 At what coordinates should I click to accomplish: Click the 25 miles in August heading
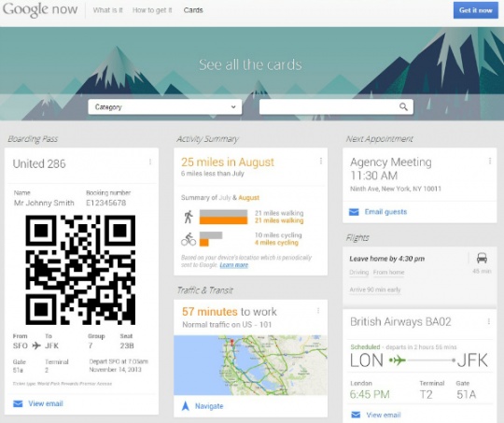tap(228, 162)
